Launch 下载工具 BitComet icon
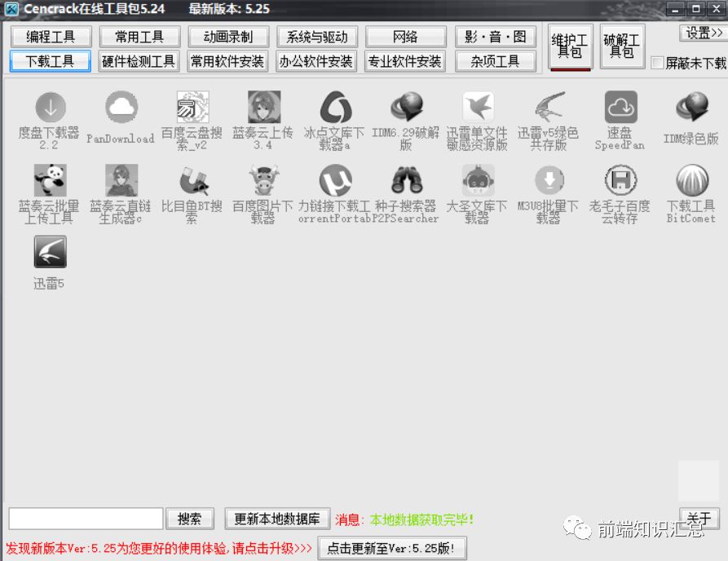Image resolution: width=728 pixels, height=561 pixels. click(x=692, y=180)
